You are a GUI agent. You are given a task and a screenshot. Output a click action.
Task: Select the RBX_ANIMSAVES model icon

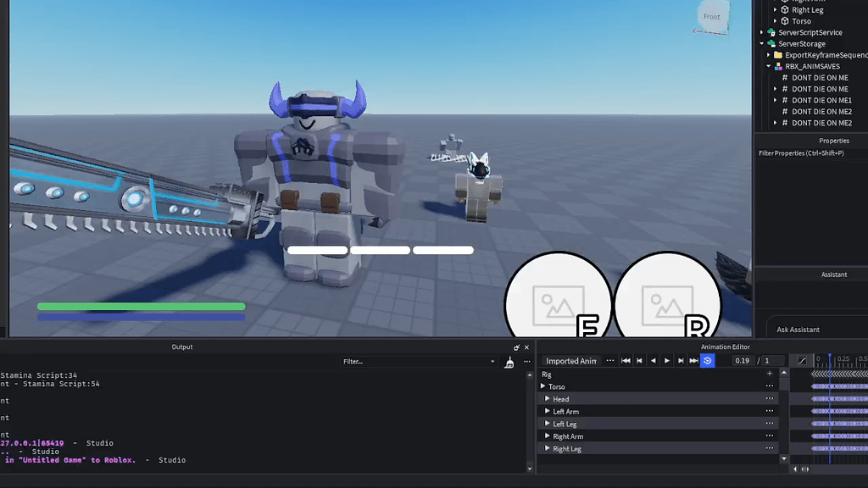tap(778, 66)
